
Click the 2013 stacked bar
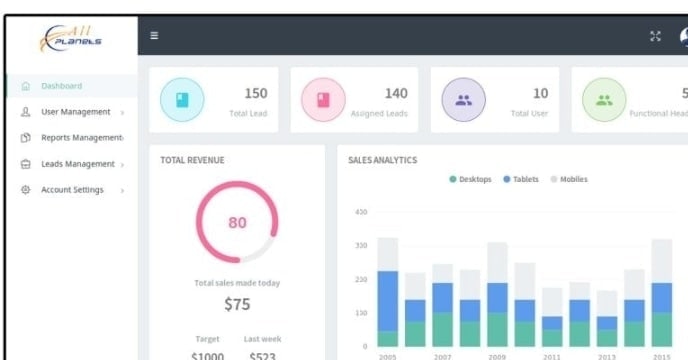pyautogui.click(x=607, y=318)
